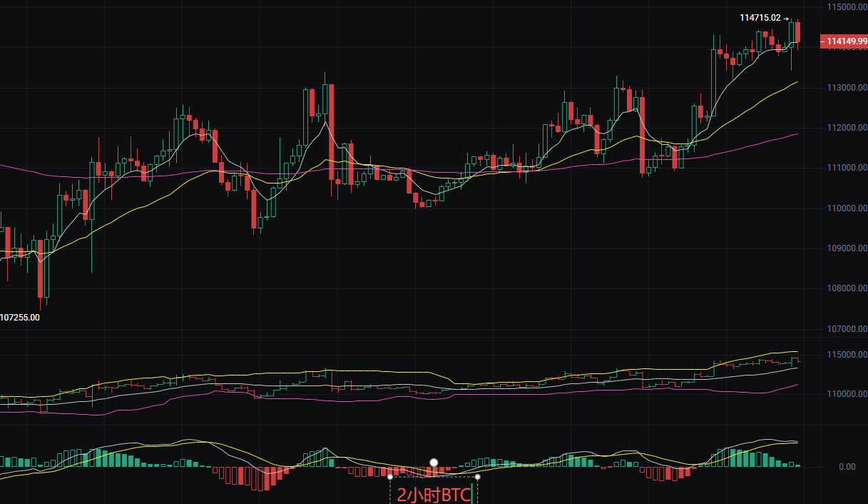Click the arrow icon beside 114715.02

pos(786,19)
